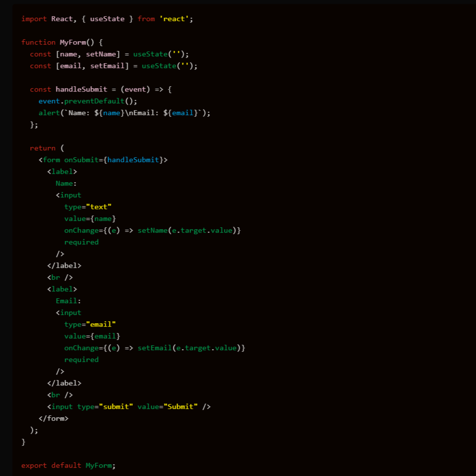
Task: Click the event.preventDefault() call
Action: pyautogui.click(x=88, y=101)
